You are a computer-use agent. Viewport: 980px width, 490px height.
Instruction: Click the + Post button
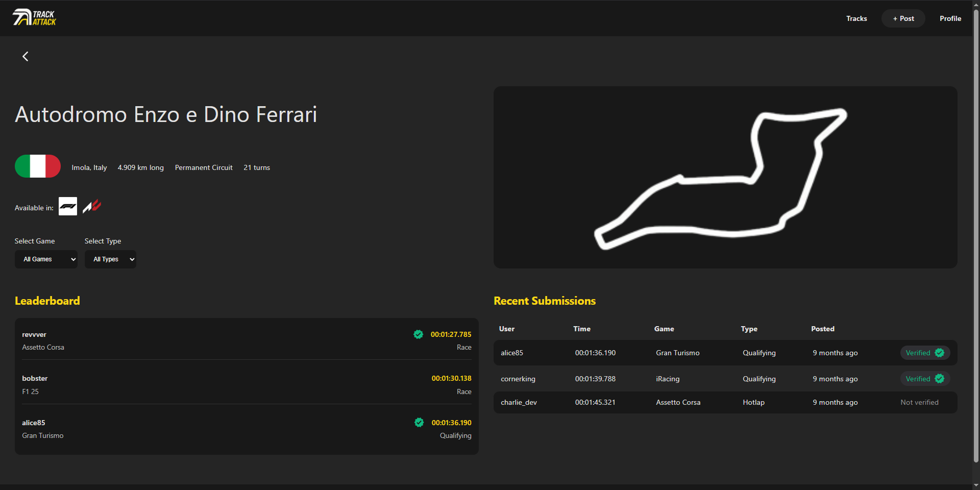(903, 18)
